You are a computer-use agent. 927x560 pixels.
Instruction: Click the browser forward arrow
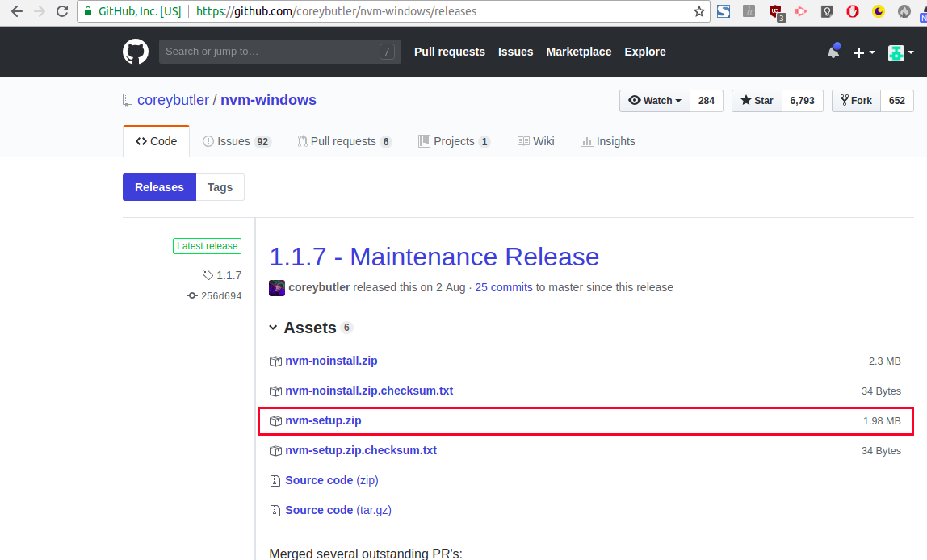(39, 11)
